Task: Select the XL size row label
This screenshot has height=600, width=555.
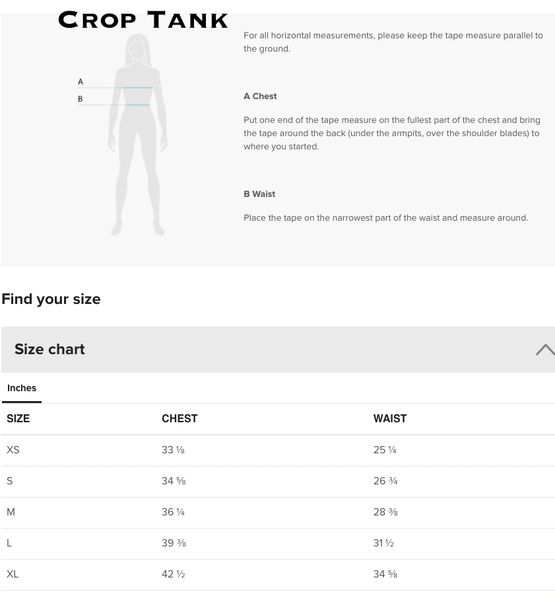Action: tap(12, 574)
